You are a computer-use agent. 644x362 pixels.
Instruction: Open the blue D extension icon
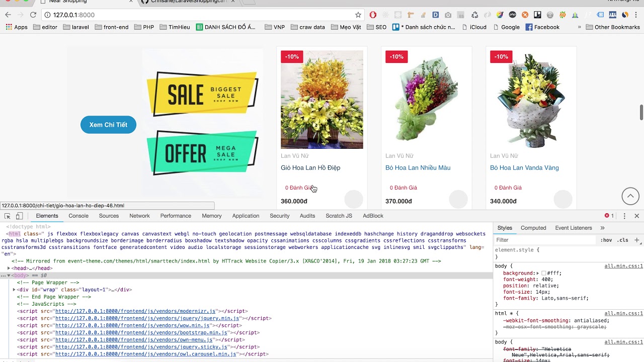click(x=436, y=15)
